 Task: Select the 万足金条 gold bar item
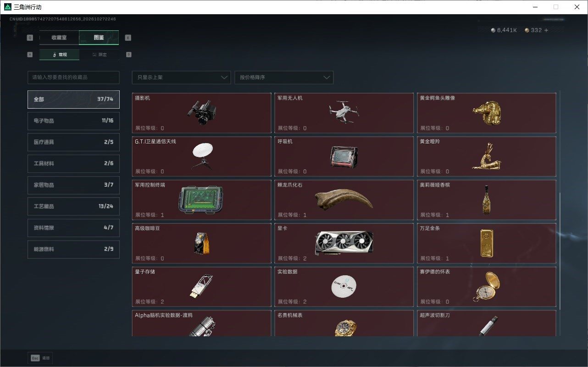(x=487, y=243)
